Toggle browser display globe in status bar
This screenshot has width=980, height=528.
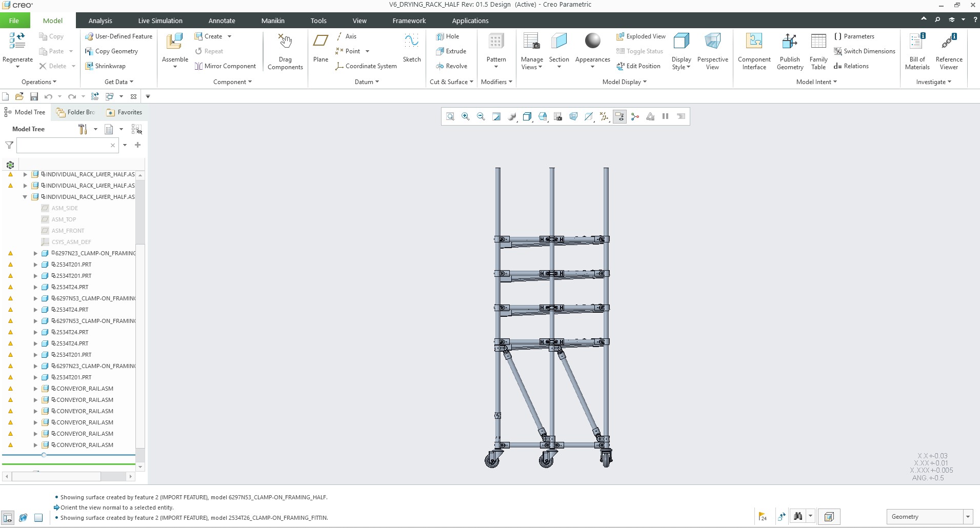click(23, 518)
